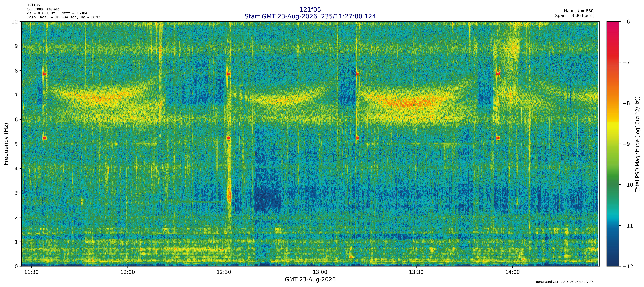Click the plot title "121f05"
The height and width of the screenshot is (287, 644).
[x=310, y=10]
